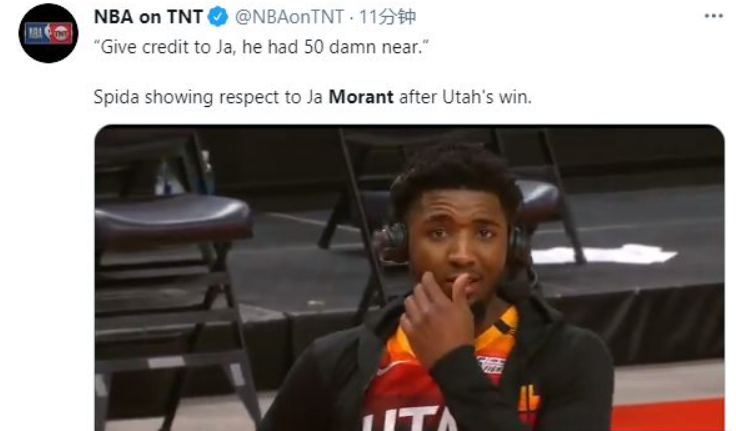Open the @NBAonTNT handle link
This screenshot has height=431, width=736.
(289, 17)
